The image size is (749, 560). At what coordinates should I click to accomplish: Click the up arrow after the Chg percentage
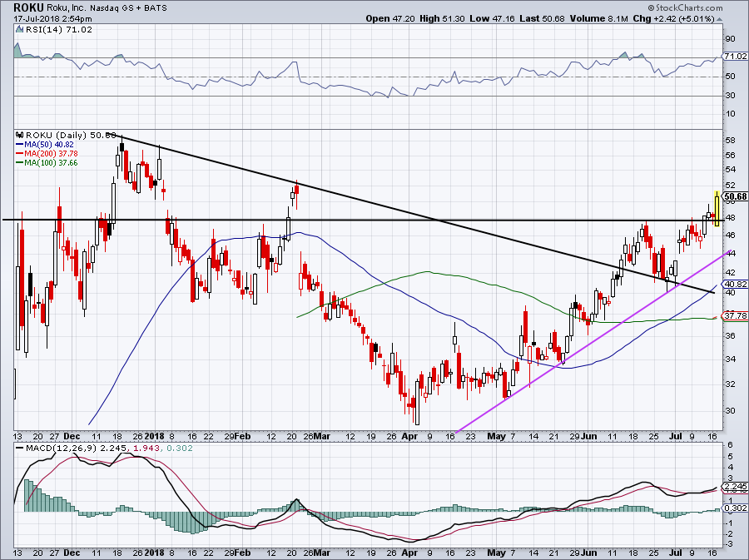pos(719,20)
